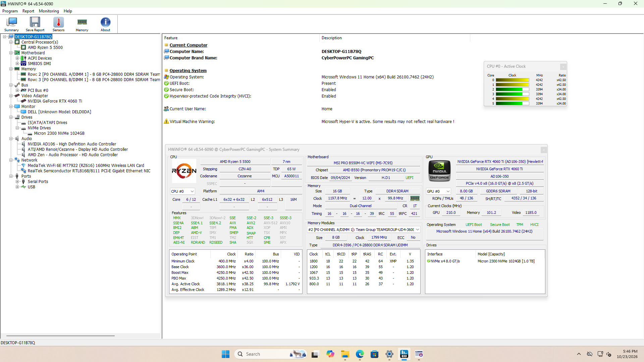Collapse the Central Processor(s) tree node
The height and width of the screenshot is (362, 644).
pyautogui.click(x=11, y=42)
